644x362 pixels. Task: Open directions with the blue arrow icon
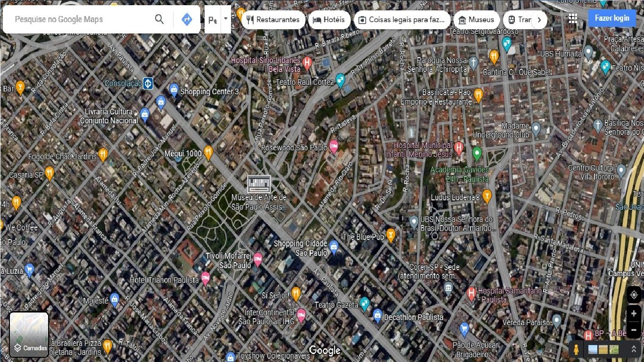pos(187,19)
